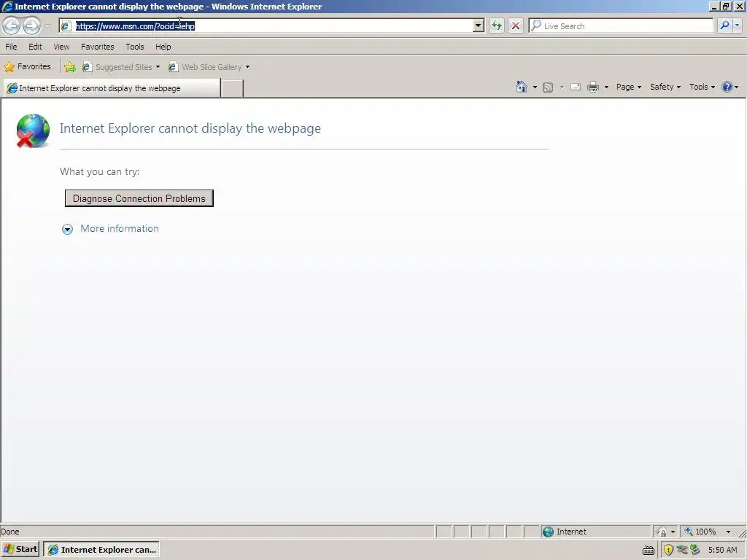Image resolution: width=747 pixels, height=560 pixels.
Task: Click the Refresh page icon
Action: click(x=496, y=26)
